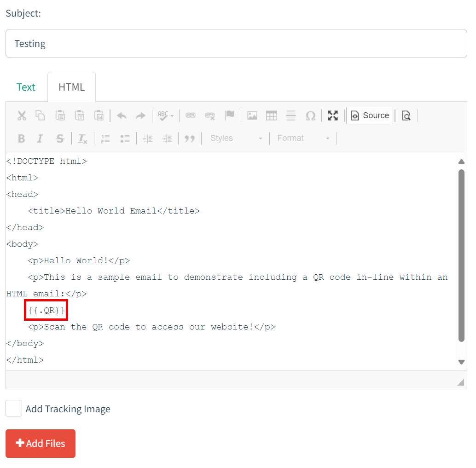Click the {{.QR}} template text
The width and height of the screenshot is (476, 468).
click(x=46, y=310)
